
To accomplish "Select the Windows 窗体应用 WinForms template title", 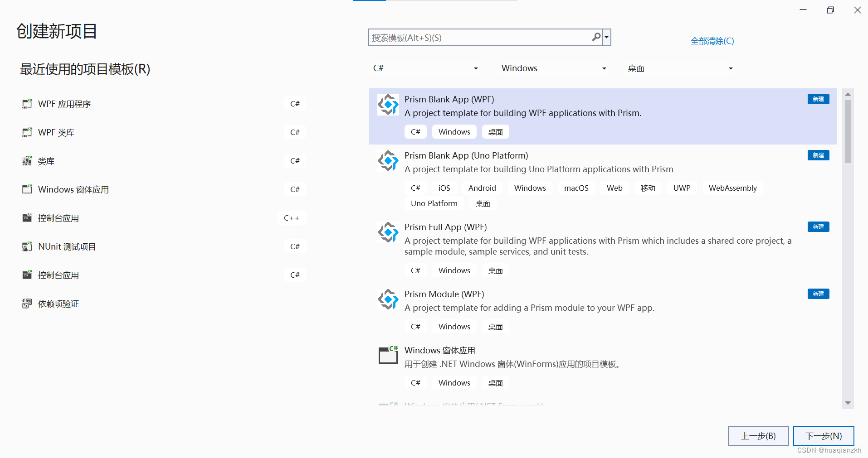I will pos(439,351).
